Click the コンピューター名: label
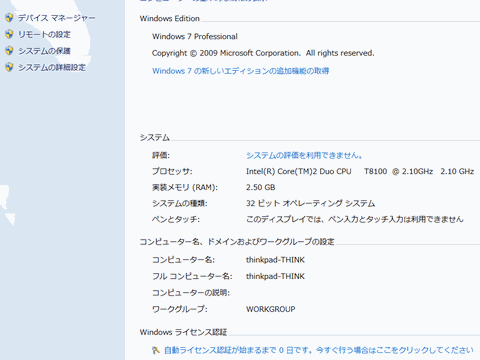 [x=183, y=260]
